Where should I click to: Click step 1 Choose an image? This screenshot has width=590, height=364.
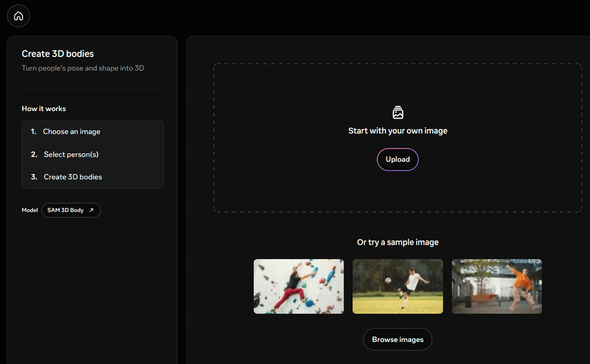coord(71,132)
